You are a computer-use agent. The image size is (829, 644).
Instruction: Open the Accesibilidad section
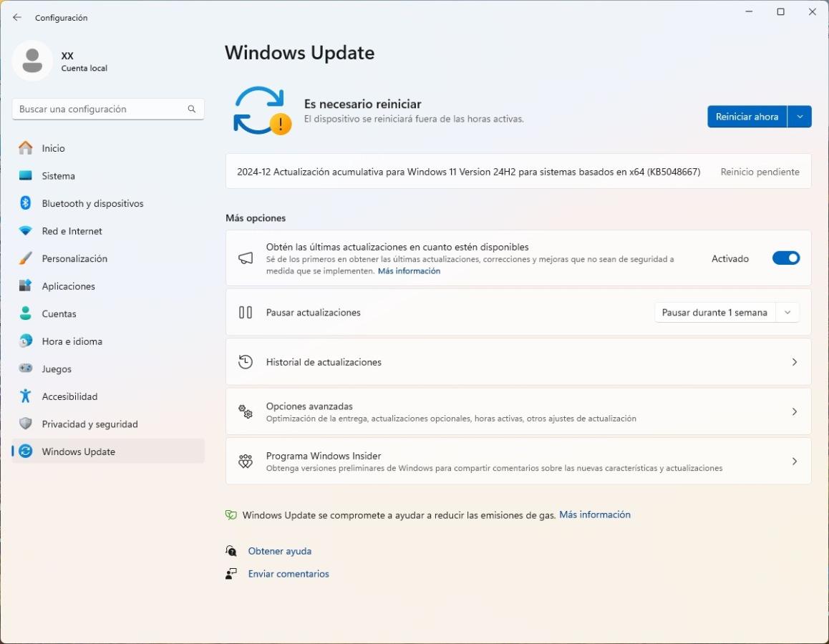tap(69, 396)
